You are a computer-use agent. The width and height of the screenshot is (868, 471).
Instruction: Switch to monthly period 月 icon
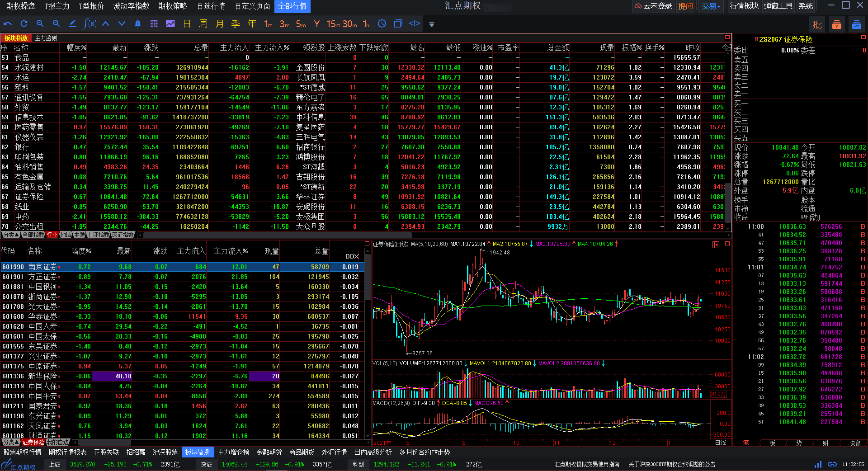tap(219, 24)
